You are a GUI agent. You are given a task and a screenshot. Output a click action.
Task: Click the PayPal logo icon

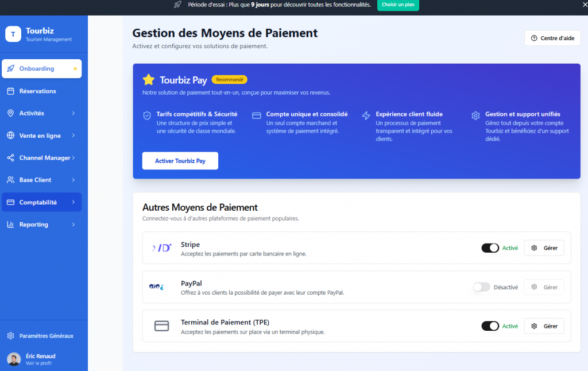[x=157, y=287]
